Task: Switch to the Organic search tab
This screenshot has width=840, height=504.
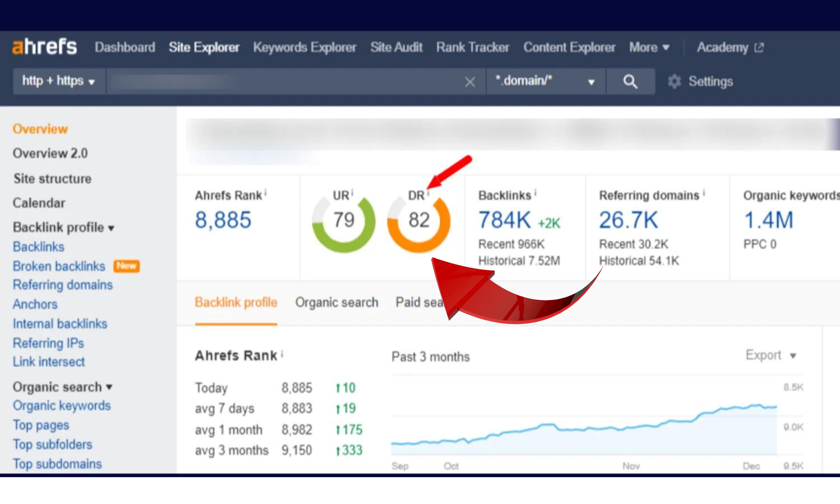Action: pyautogui.click(x=337, y=302)
